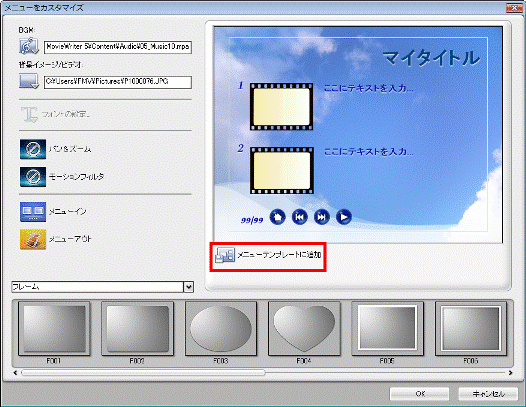Click the Menu In effect icon
526x407 pixels.
[x=33, y=212]
